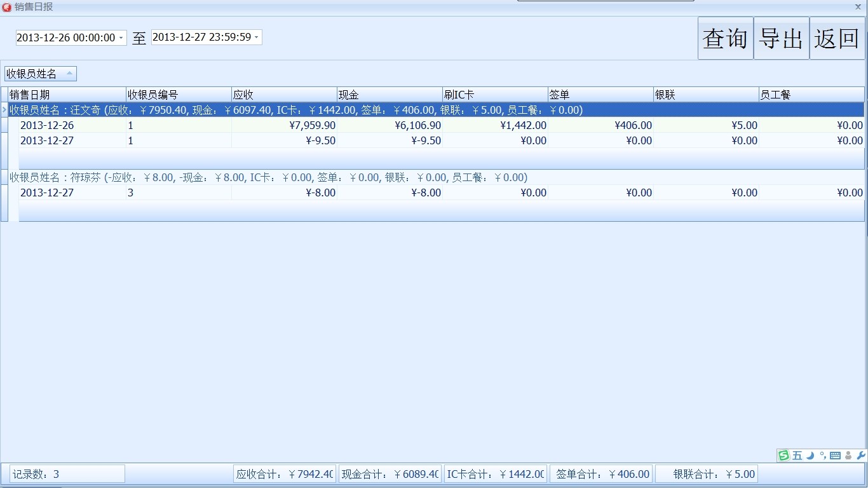Sort by 销售日期 column header

[67, 95]
